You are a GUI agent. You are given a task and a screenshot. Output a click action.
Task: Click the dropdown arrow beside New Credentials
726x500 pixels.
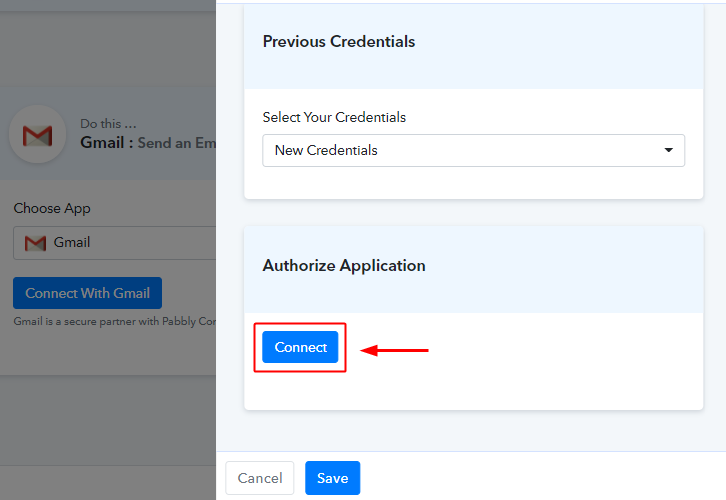(668, 150)
